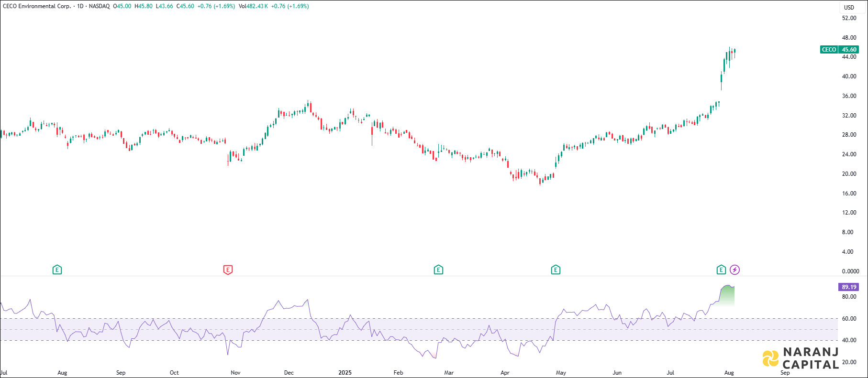Click the 80.00 RSI level label
This screenshot has width=868, height=378.
[x=849, y=297]
